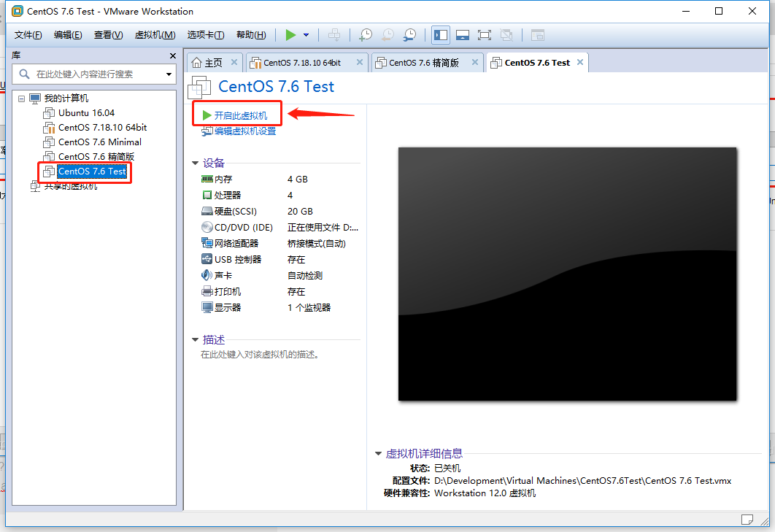Click the revert to snapshot toolbar icon
The height and width of the screenshot is (532, 775).
387,35
